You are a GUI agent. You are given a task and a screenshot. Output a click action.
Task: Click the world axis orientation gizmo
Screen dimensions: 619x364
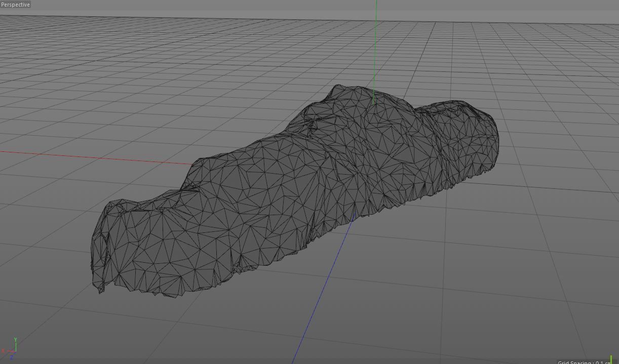coord(10,349)
